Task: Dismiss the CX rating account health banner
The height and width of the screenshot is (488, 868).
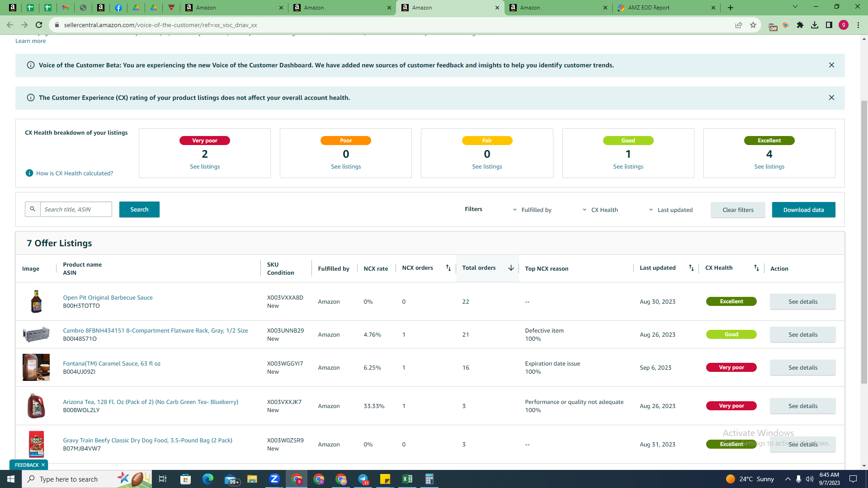Action: click(x=831, y=98)
